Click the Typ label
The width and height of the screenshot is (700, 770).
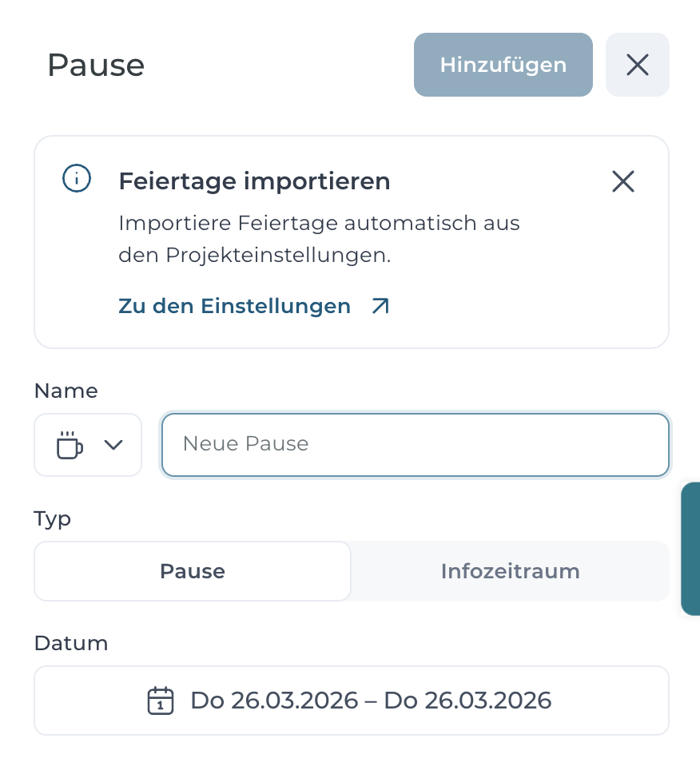click(x=53, y=519)
